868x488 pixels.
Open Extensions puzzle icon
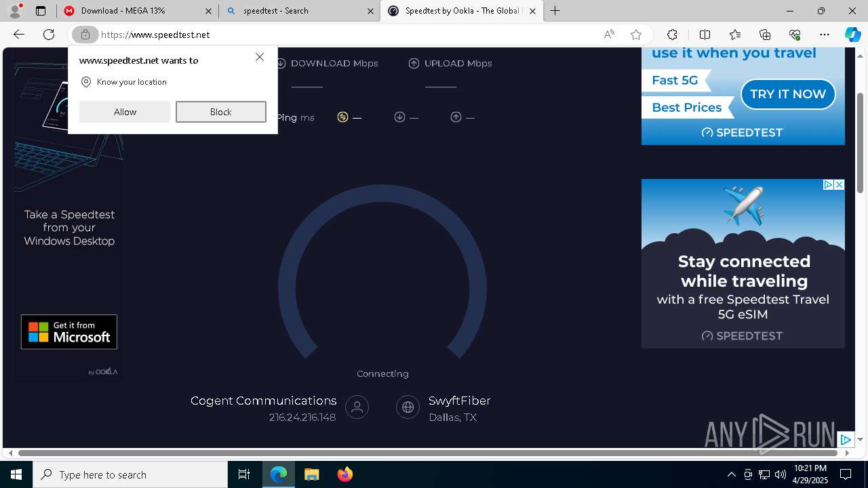click(x=672, y=35)
